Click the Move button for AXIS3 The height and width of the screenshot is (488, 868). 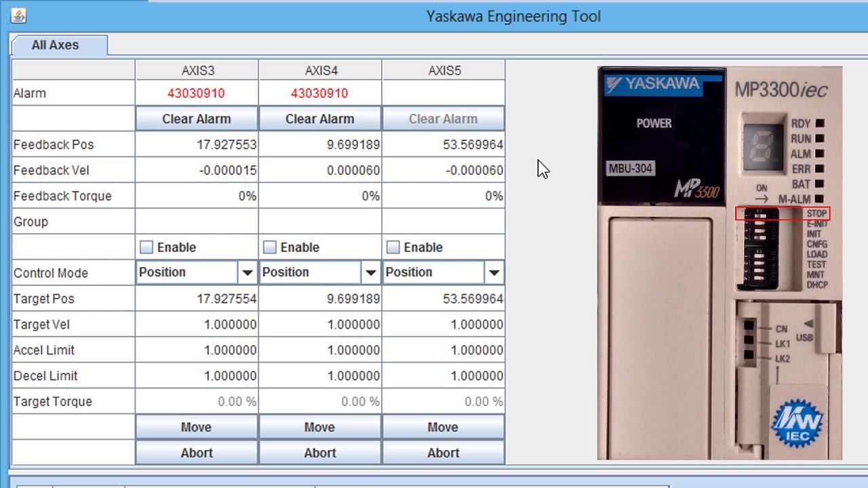(197, 427)
